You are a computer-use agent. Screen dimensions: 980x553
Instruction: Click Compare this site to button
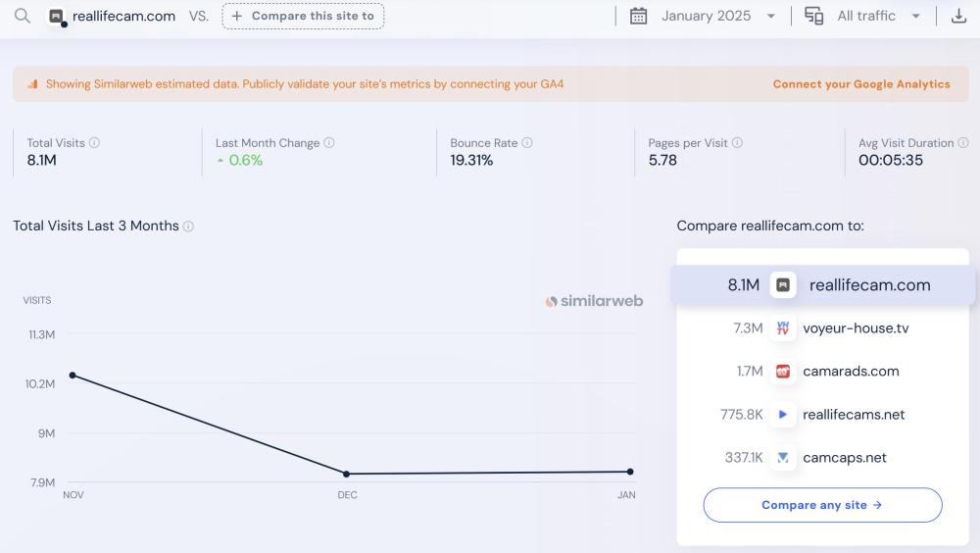tap(303, 16)
